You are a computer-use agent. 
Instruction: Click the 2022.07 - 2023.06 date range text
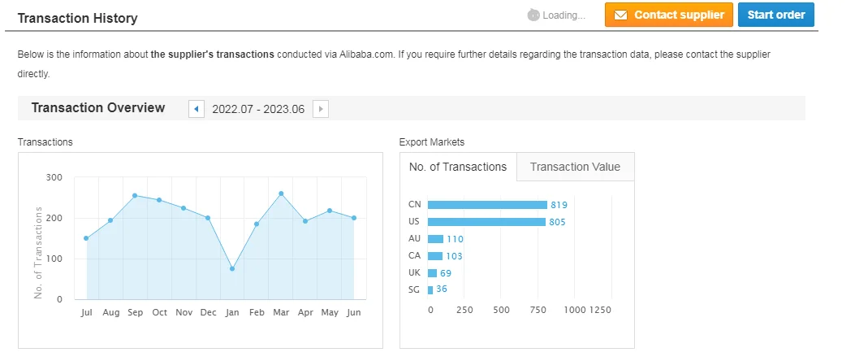(x=258, y=109)
